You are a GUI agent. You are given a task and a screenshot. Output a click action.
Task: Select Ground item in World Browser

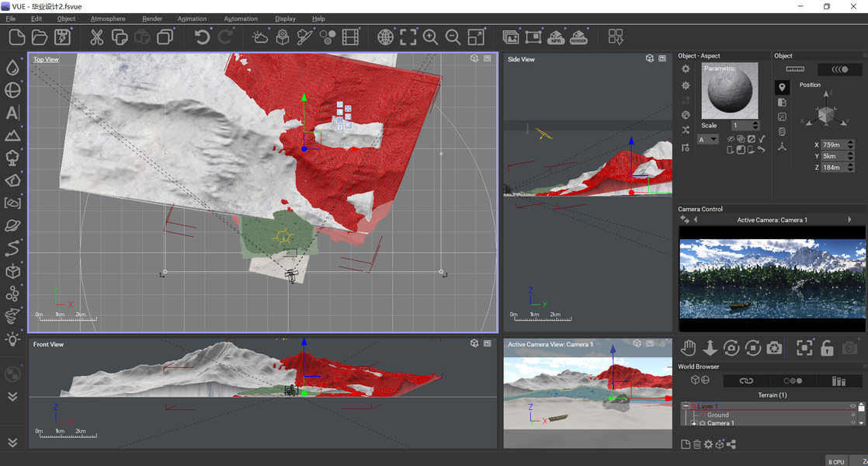click(718, 415)
